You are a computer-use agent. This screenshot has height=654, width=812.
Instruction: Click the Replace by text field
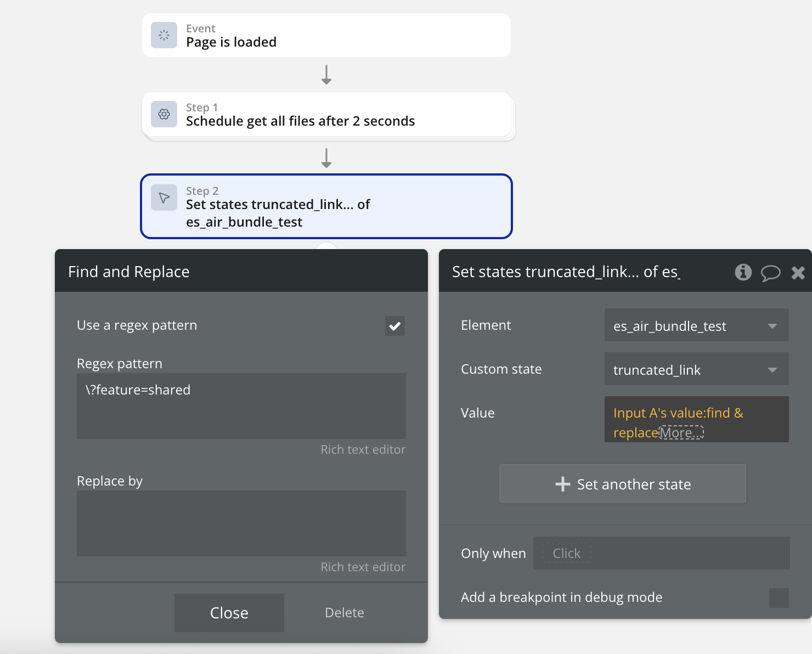click(x=241, y=523)
